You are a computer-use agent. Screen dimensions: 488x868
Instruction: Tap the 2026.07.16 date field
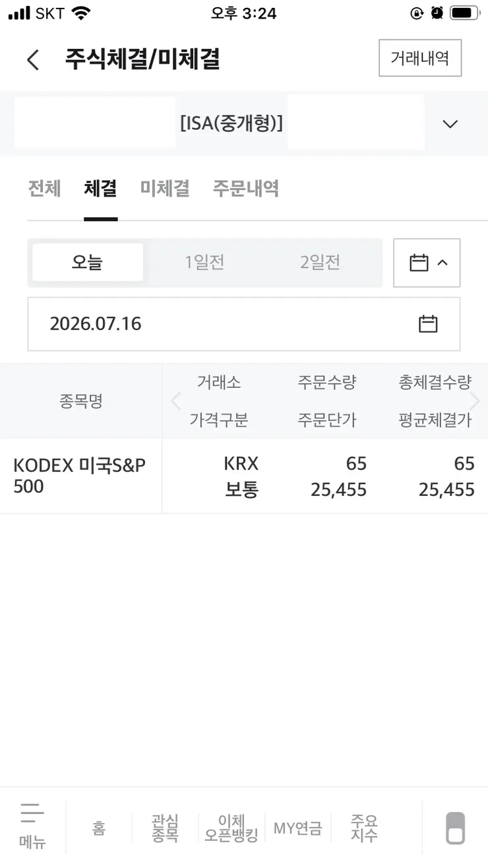[244, 324]
